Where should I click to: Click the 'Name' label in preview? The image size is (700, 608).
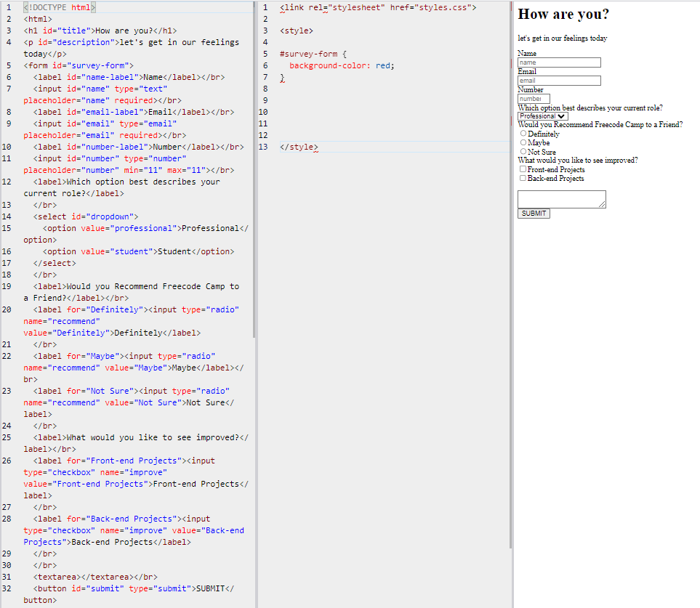pyautogui.click(x=527, y=53)
